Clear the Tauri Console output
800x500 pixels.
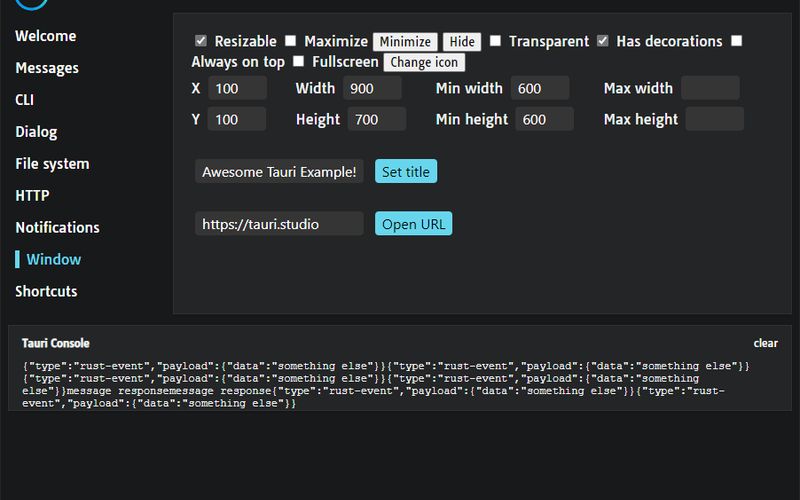pos(765,343)
